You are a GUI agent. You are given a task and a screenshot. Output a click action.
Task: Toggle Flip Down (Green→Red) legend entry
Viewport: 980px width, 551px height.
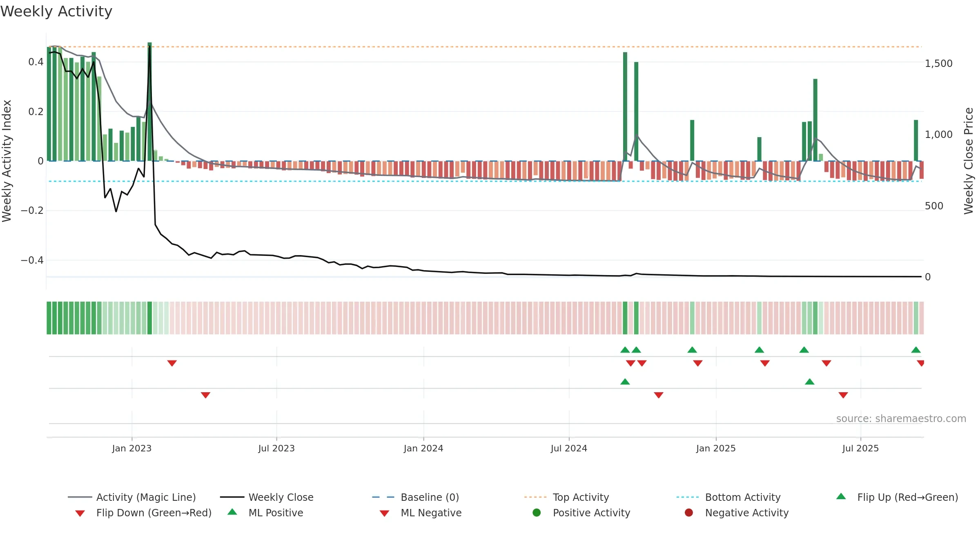(143, 513)
